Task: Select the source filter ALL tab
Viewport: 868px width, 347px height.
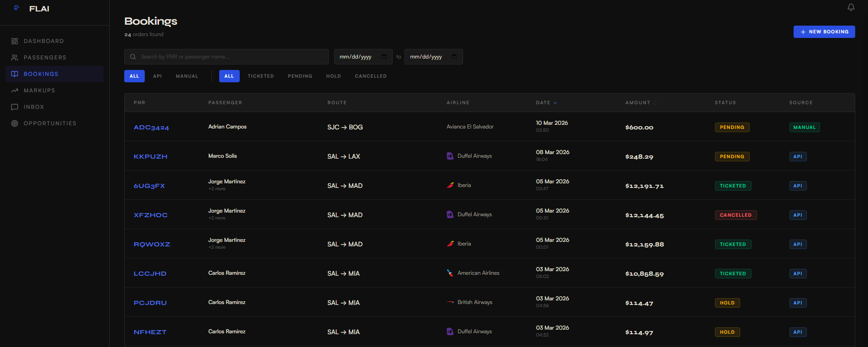Action: click(x=134, y=76)
